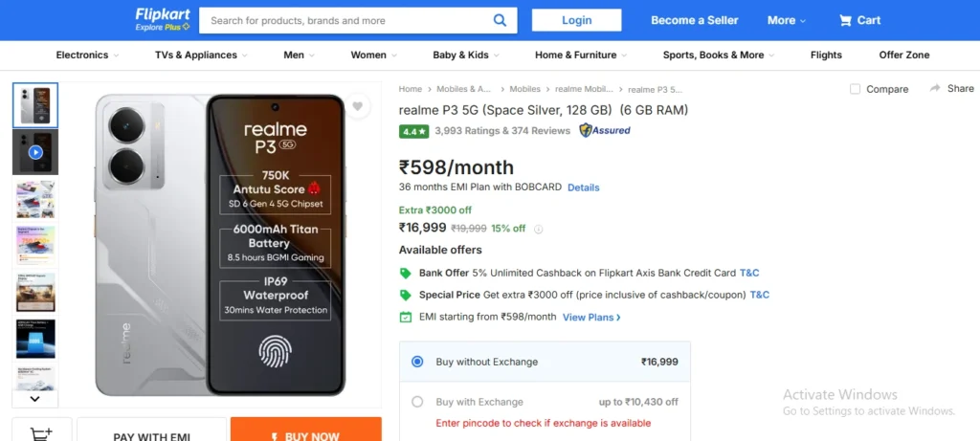
Task: Click the Login button
Action: click(576, 20)
